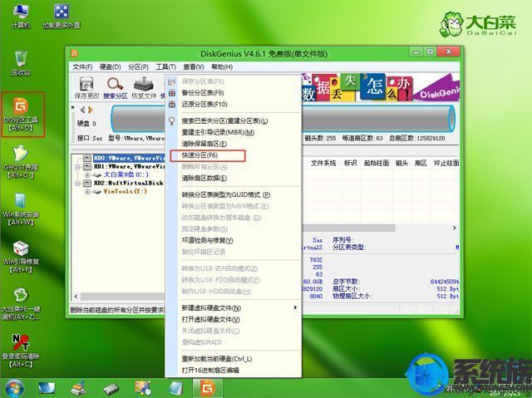Expand the WinTools(Y:) tree node
Screen dimensions: 532x398
tap(87, 192)
